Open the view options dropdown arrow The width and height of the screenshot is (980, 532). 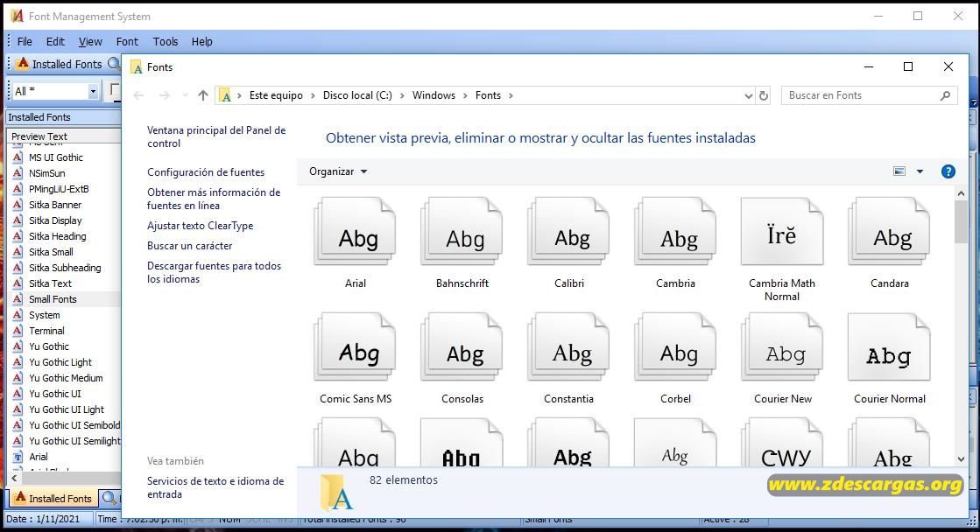click(x=920, y=171)
